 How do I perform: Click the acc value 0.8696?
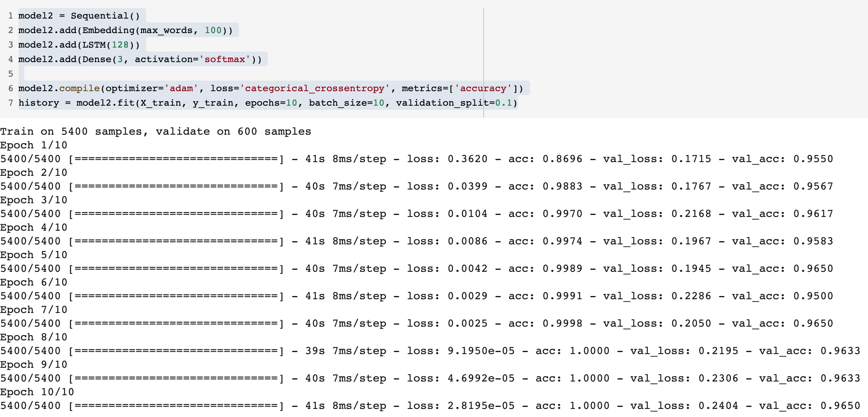(x=563, y=159)
